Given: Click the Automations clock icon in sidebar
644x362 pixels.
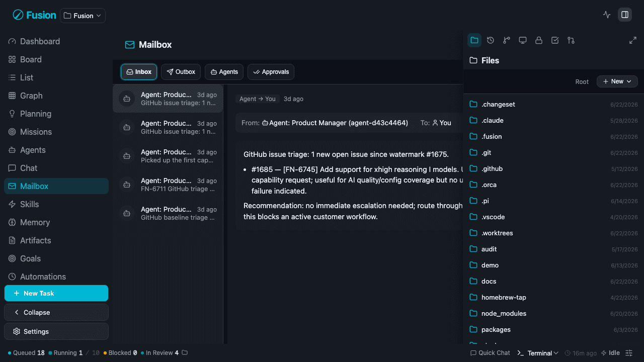Looking at the screenshot, I should tap(12, 277).
